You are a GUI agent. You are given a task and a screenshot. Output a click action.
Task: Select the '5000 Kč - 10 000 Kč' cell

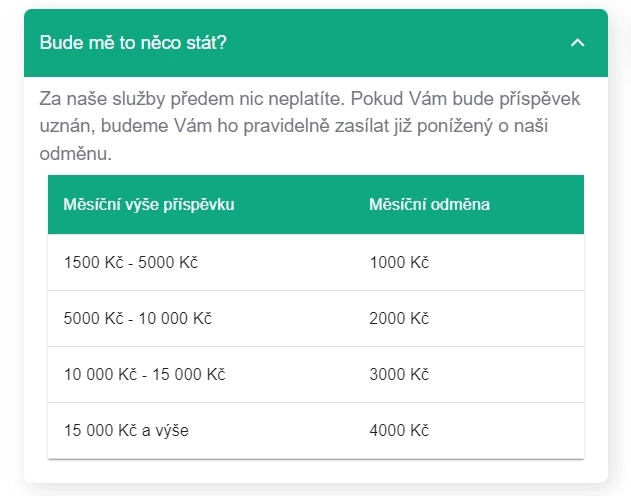pos(138,318)
